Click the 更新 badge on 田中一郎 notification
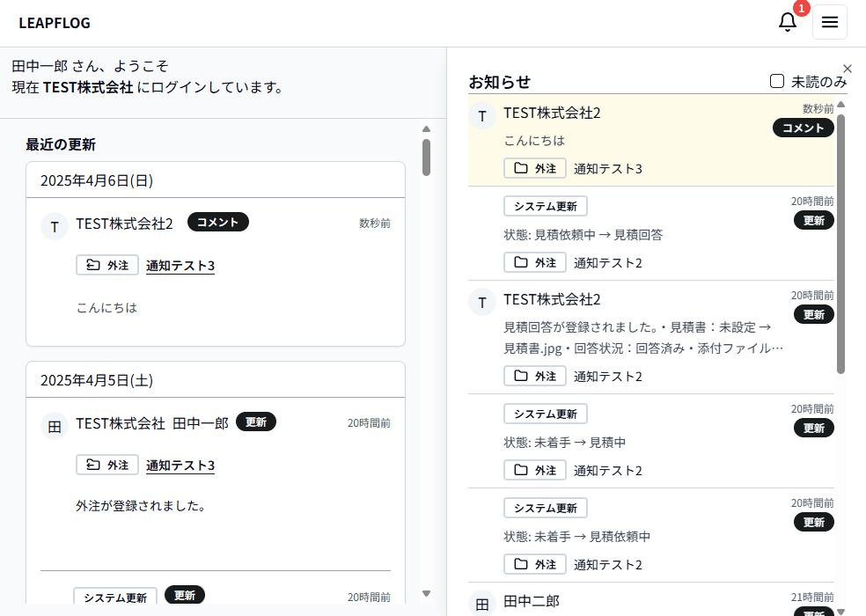Image resolution: width=866 pixels, height=616 pixels. (256, 422)
